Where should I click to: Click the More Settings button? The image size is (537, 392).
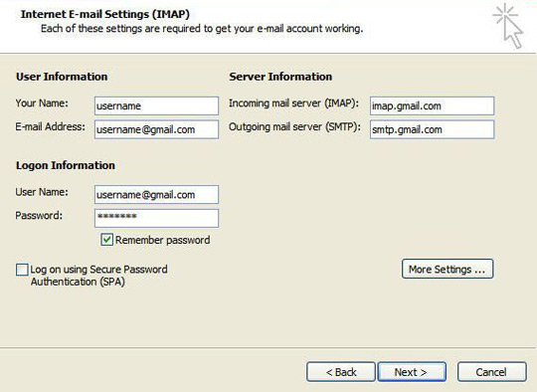coord(447,269)
